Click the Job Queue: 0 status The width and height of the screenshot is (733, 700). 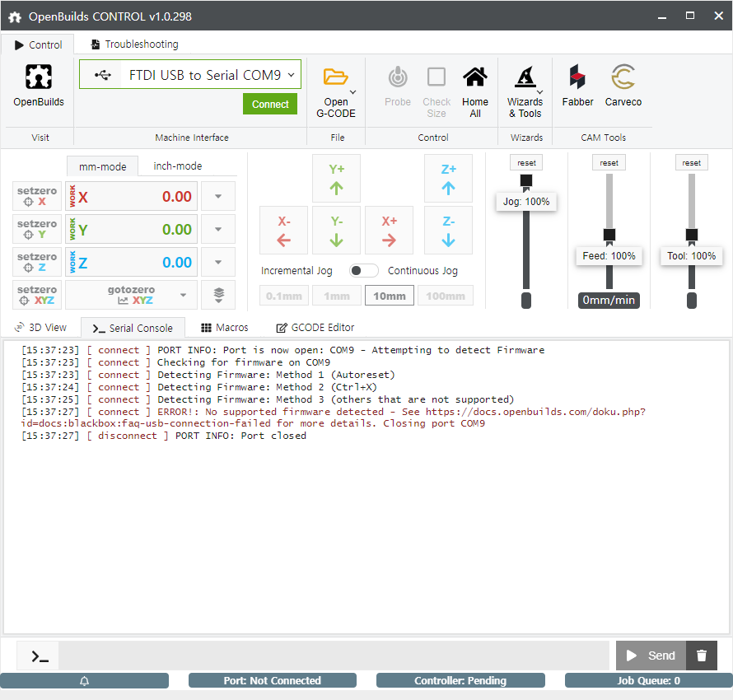(649, 681)
